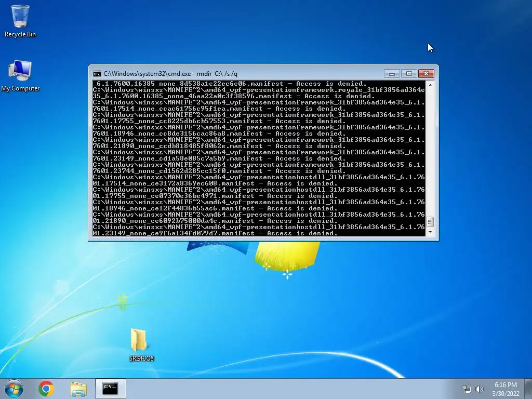Open the Recycle Bin desktop icon
Image resolution: width=532 pixels, height=399 pixels.
[x=20, y=21]
